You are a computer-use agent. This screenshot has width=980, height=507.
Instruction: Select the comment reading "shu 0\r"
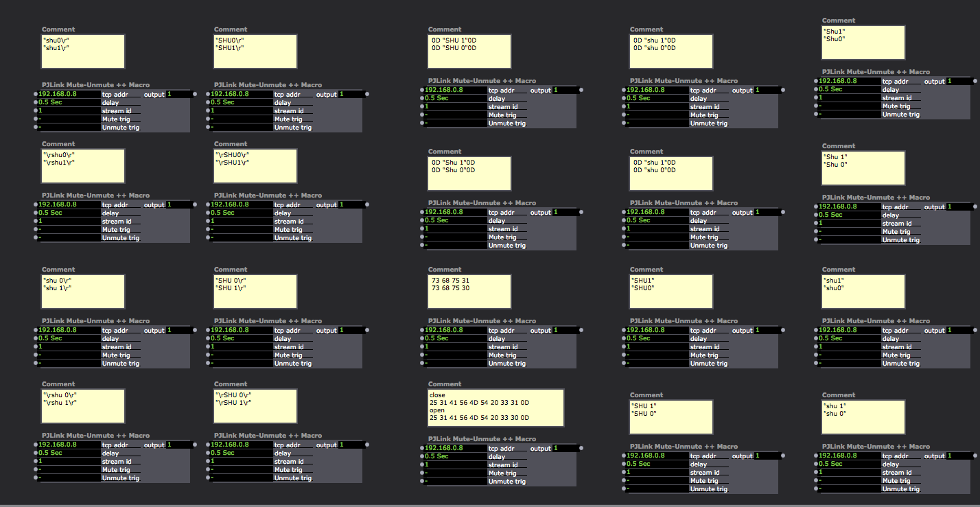84,292
